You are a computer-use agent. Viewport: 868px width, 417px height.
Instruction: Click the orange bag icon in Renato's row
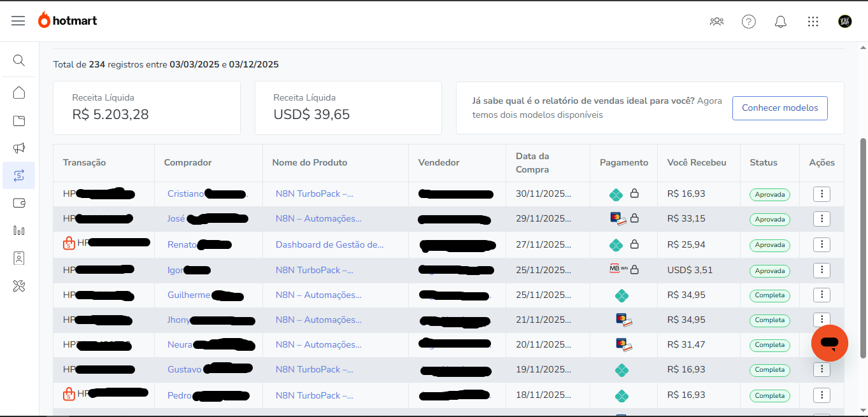point(69,243)
